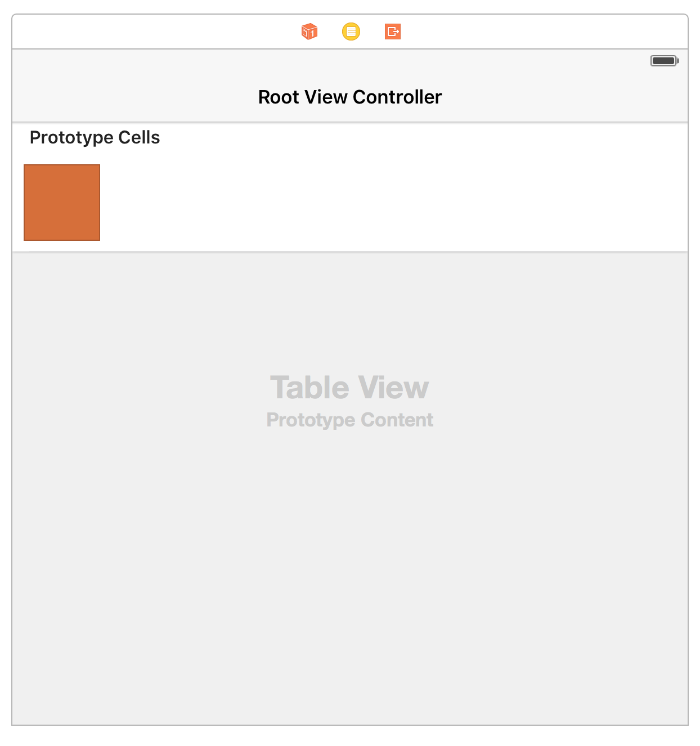Click the battery icon in status bar
Screen dimensions: 700x746
664,61
